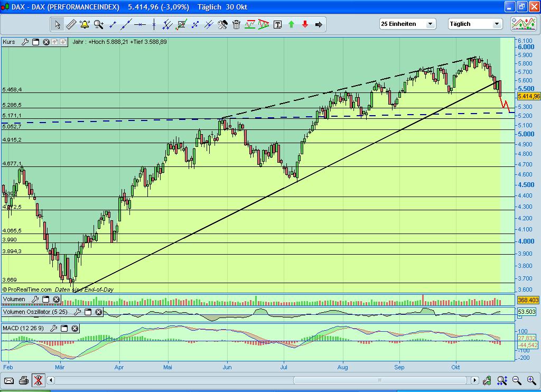Open Volumen Oszillator wrench settings
541x392 pixels.
pyautogui.click(x=78, y=312)
